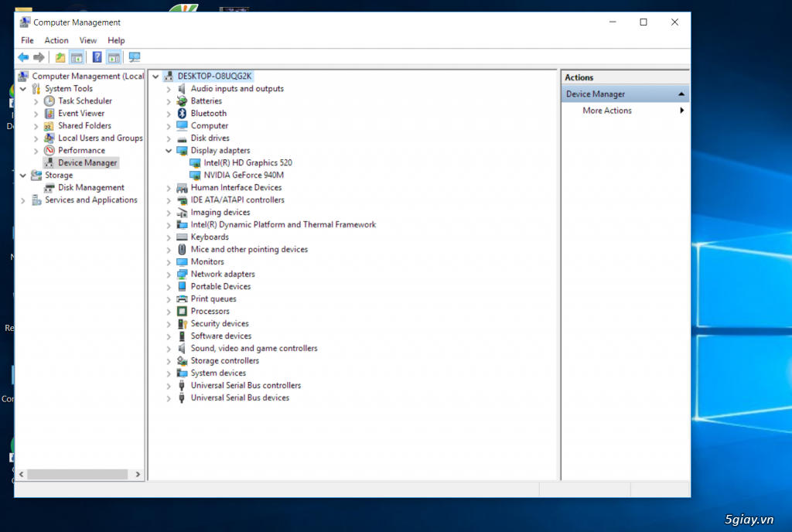
Task: Open the View menu
Action: pos(88,40)
